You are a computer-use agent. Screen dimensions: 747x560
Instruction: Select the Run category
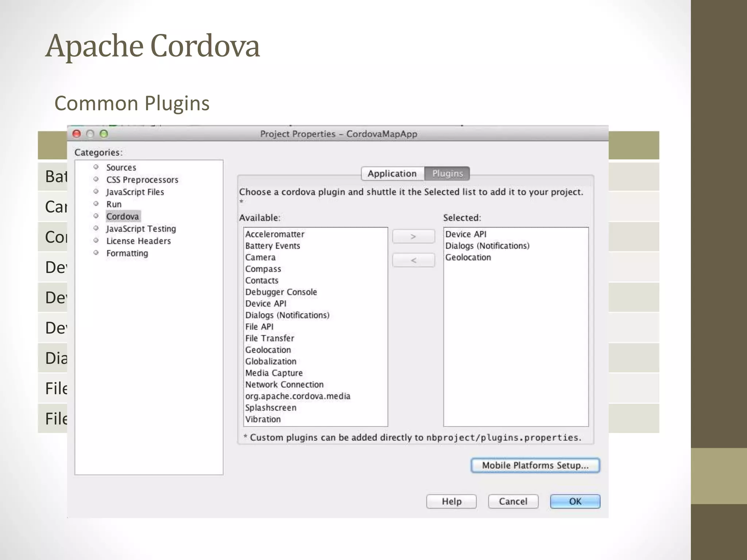click(114, 204)
